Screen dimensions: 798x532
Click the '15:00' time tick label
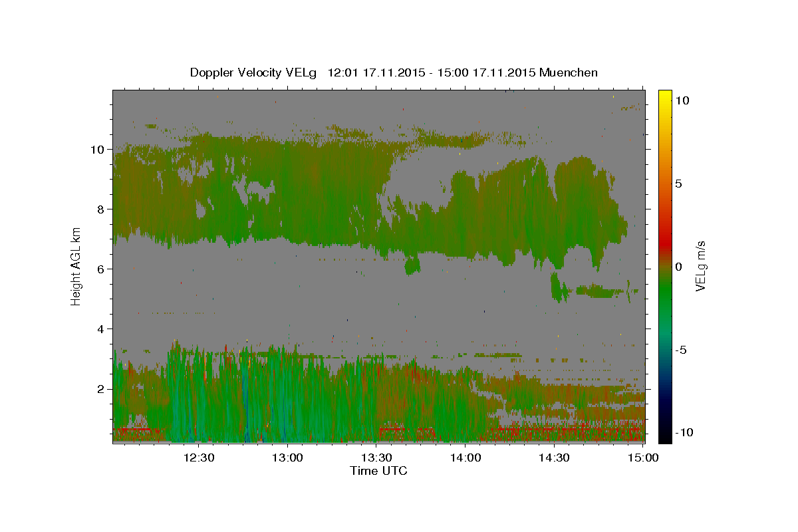[x=642, y=458]
